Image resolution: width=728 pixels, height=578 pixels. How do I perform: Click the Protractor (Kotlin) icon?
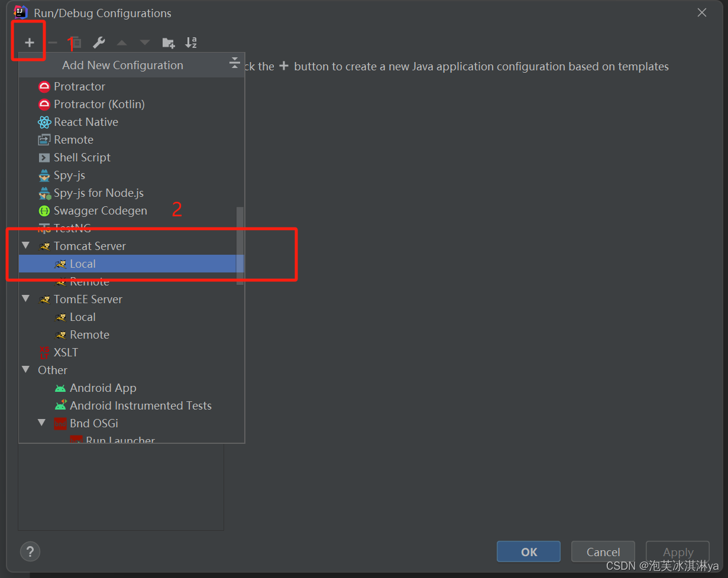(44, 105)
